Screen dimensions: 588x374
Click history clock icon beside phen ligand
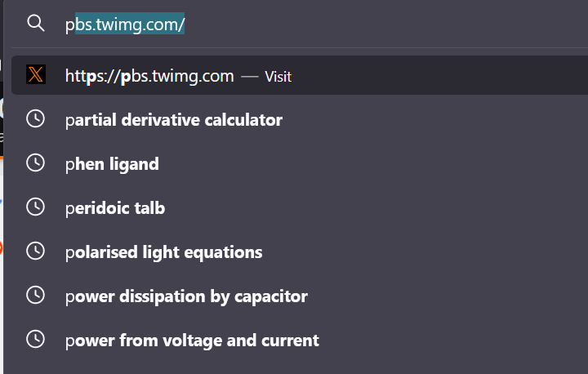pos(36,163)
